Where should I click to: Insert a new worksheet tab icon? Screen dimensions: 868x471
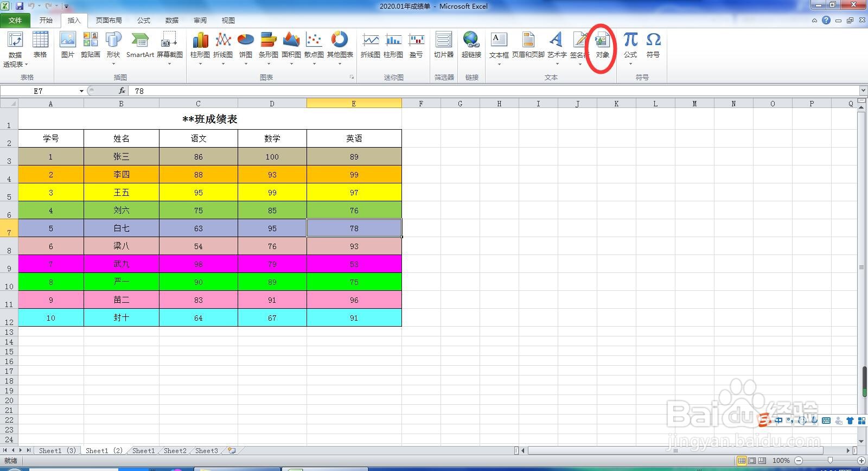pyautogui.click(x=232, y=450)
